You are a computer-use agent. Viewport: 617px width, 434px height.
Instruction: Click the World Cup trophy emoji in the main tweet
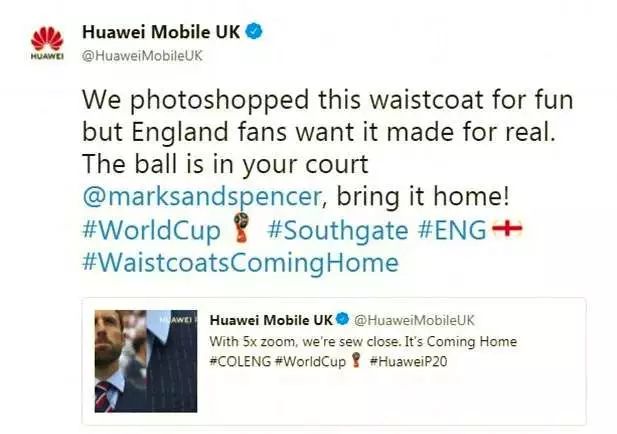[x=241, y=227]
